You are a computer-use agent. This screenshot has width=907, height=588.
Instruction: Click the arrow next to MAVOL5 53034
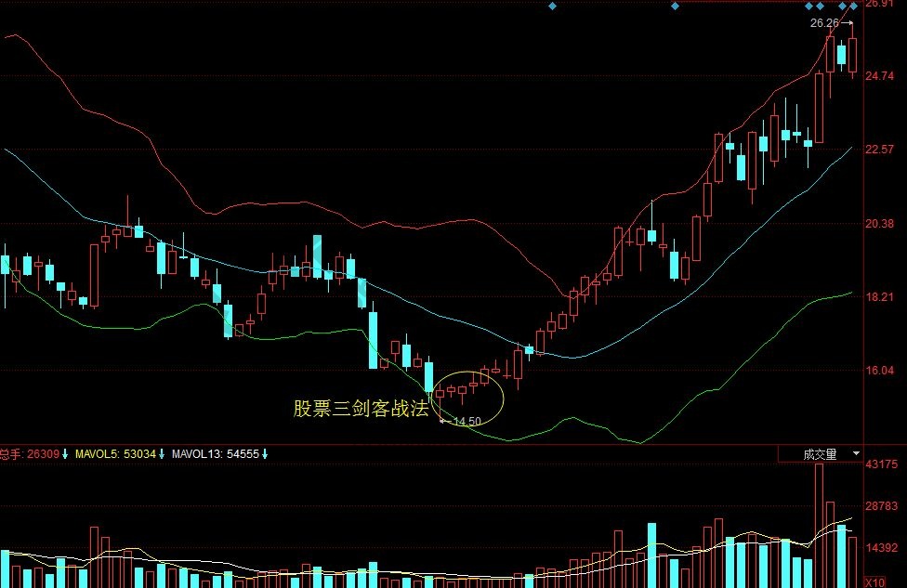coord(163,454)
